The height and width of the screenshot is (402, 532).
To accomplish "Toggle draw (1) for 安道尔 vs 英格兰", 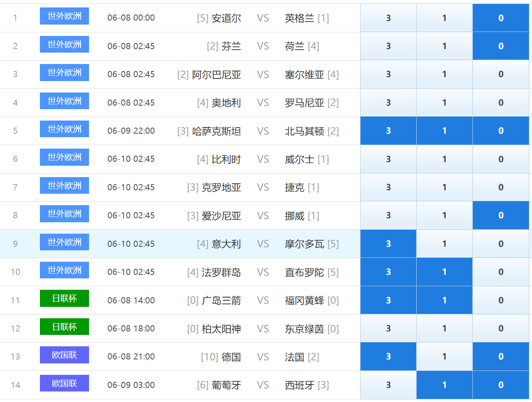I will pyautogui.click(x=444, y=18).
